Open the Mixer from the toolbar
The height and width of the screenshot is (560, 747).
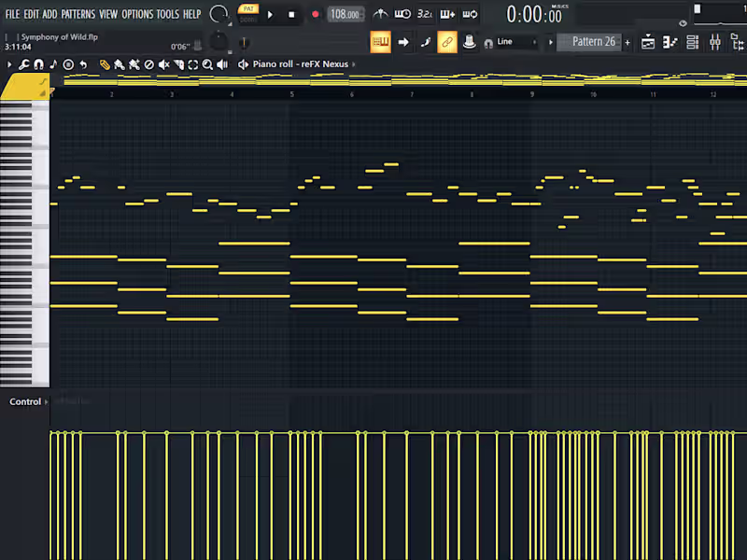[x=715, y=42]
